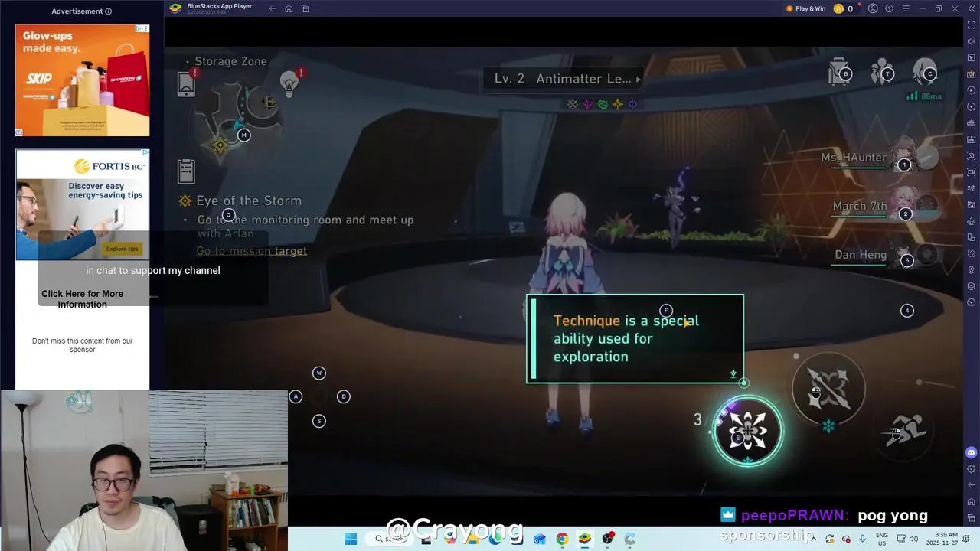Expand the Antimatter Legion enemy info arrow
The image size is (980, 551).
click(x=638, y=79)
